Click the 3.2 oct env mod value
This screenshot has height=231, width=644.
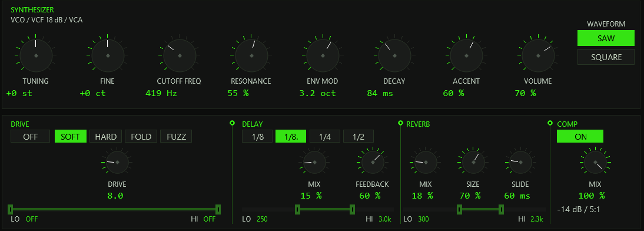[x=317, y=93]
